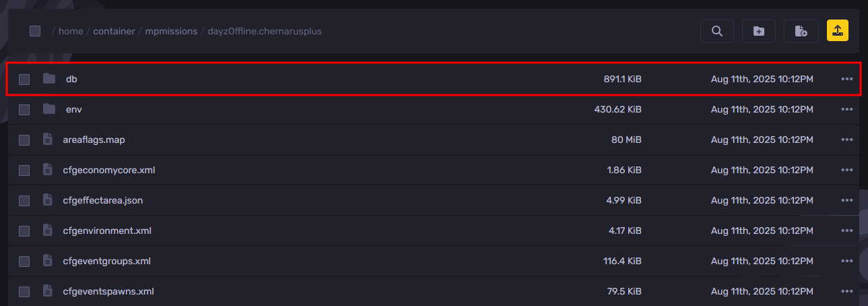
Task: Open the options menu for cfgenvironment.xml
Action: point(846,231)
